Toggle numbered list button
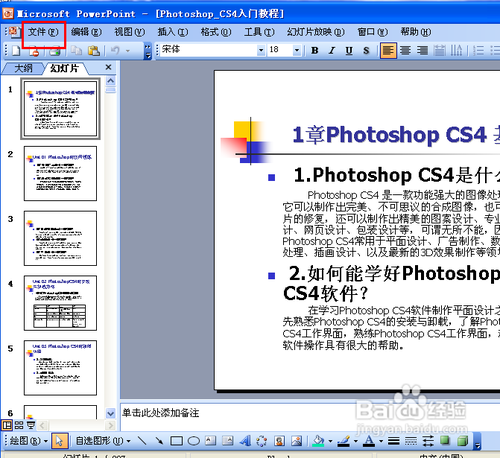The image size is (500, 458). coord(478,51)
